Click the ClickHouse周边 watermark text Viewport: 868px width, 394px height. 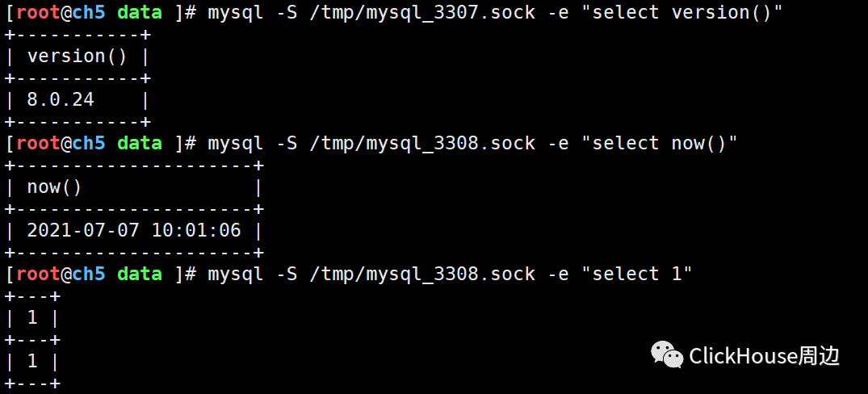click(x=765, y=356)
